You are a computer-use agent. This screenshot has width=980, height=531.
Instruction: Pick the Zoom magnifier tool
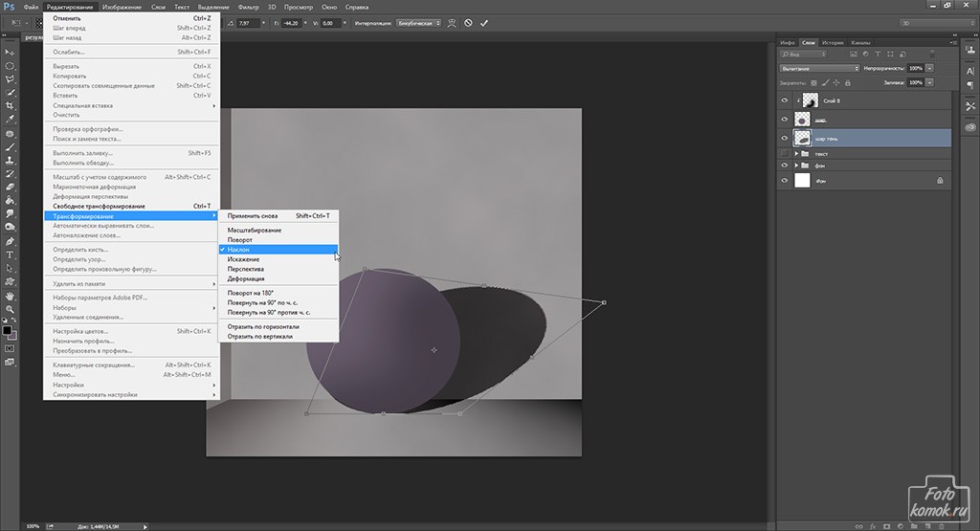10,309
